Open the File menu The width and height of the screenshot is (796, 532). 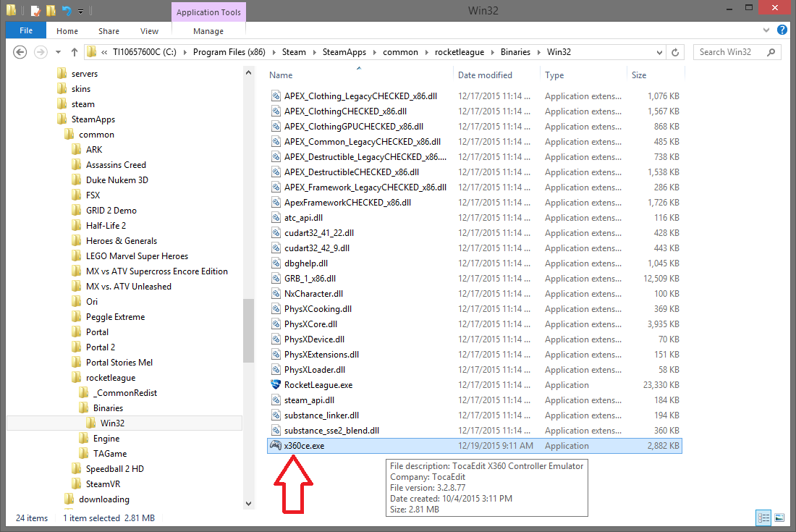click(26, 30)
